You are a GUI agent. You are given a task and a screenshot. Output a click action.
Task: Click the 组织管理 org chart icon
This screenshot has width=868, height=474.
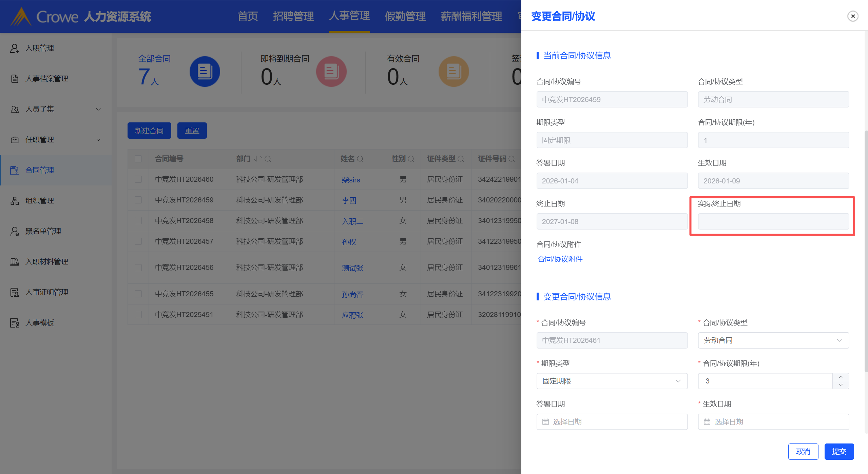[x=14, y=201]
